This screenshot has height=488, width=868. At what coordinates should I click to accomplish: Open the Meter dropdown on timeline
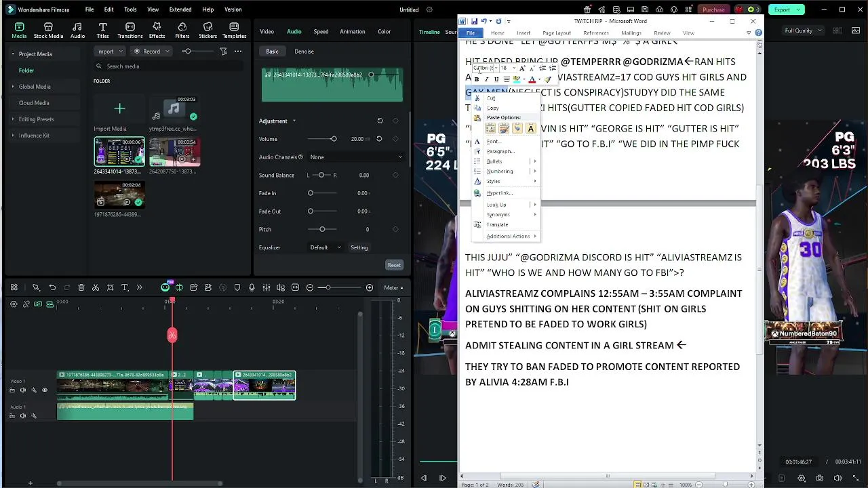[393, 288]
